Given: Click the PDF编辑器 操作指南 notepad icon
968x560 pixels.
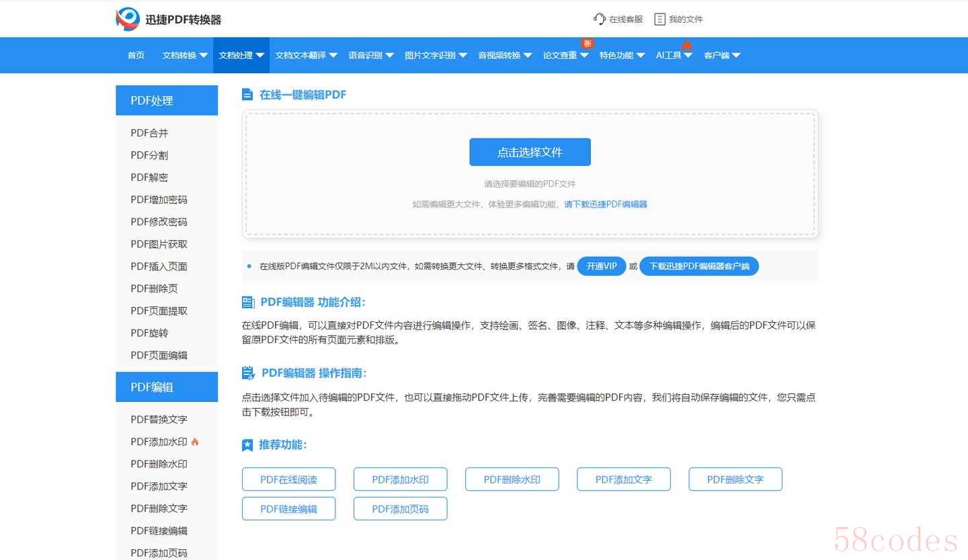Looking at the screenshot, I should tap(248, 373).
